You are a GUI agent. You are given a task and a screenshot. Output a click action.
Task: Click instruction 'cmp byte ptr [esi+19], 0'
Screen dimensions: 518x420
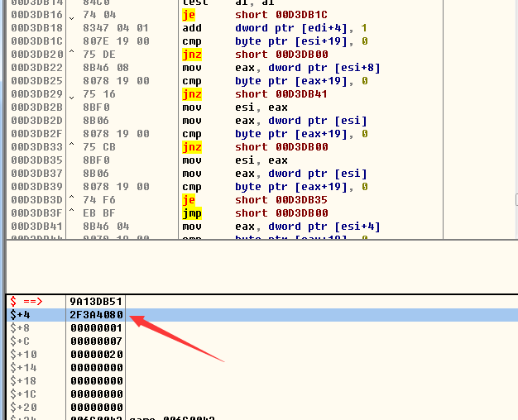[x=275, y=41]
